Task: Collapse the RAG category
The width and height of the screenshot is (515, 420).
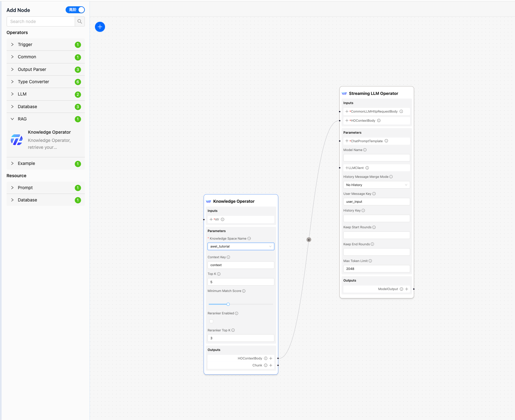Action: 45,119
